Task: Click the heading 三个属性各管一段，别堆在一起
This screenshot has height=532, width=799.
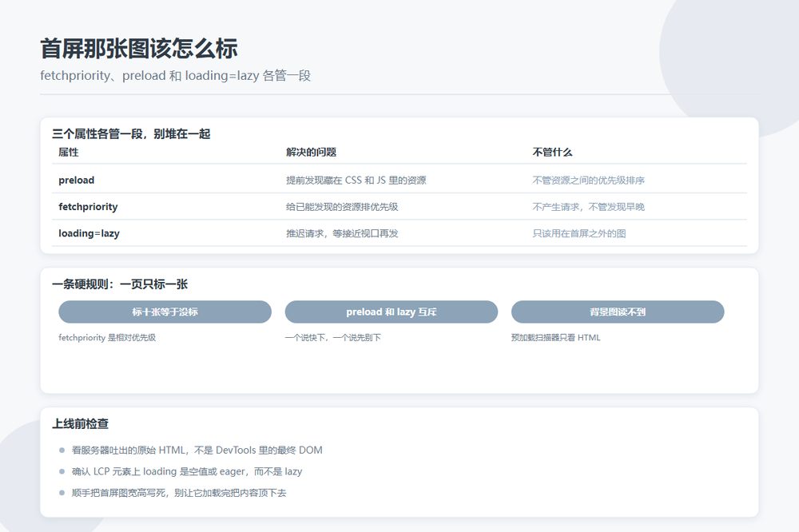Action: (131, 133)
